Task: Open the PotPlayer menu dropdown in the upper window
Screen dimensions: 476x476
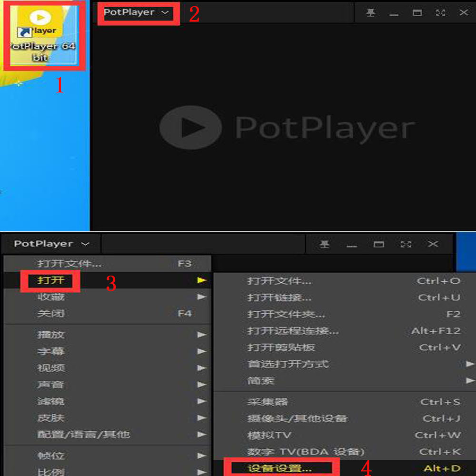Action: click(x=136, y=12)
